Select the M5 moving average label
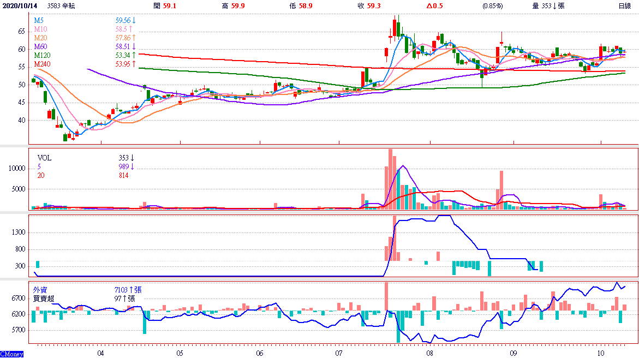 point(39,20)
